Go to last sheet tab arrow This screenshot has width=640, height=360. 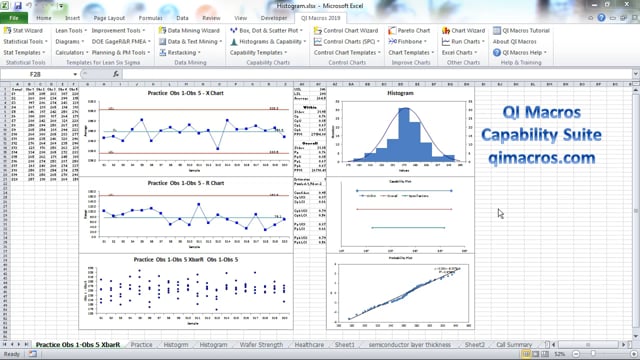pos(26,344)
